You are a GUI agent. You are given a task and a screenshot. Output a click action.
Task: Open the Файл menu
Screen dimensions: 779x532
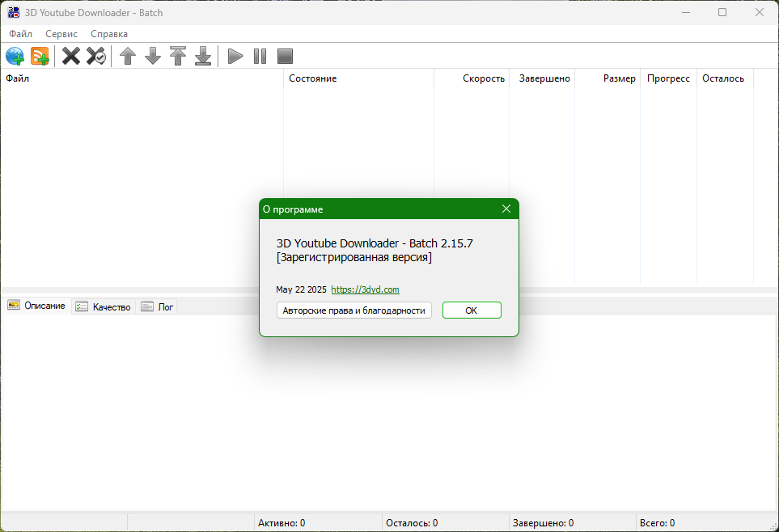20,34
